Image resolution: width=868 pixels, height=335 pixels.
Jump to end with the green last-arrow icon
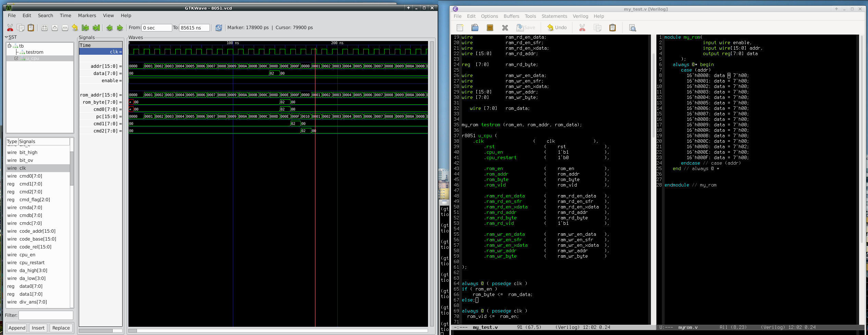[97, 28]
